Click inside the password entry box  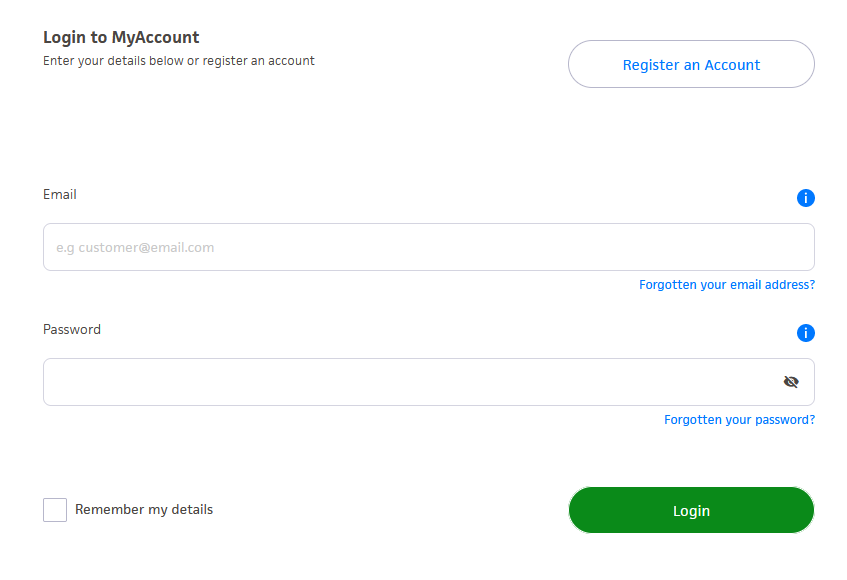click(400, 381)
